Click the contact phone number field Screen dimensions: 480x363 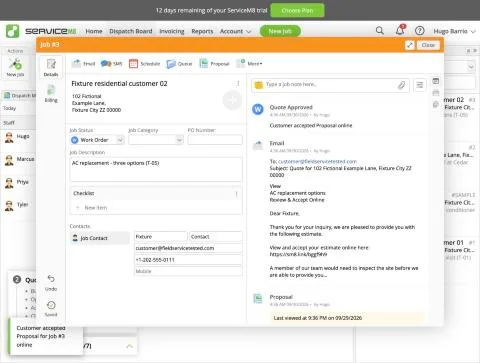(x=188, y=260)
